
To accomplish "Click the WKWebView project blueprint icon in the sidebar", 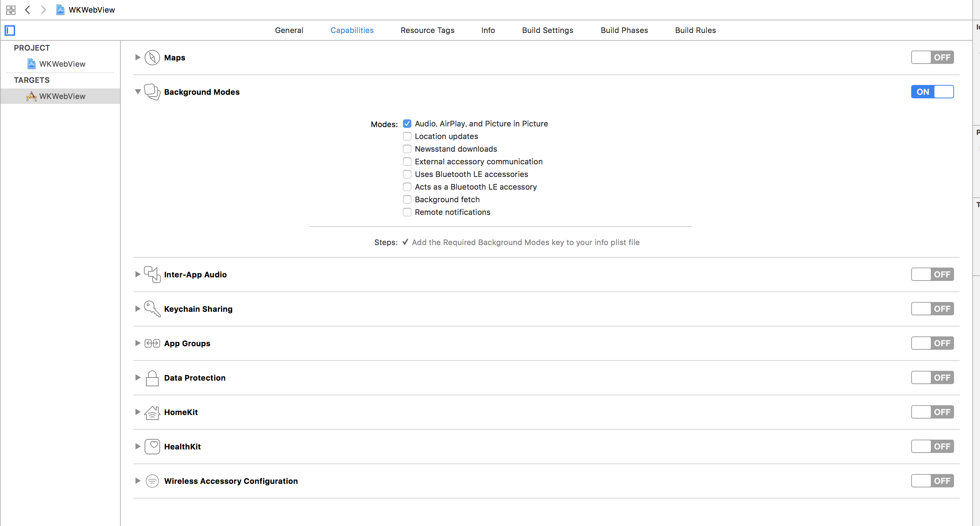I will tap(32, 64).
